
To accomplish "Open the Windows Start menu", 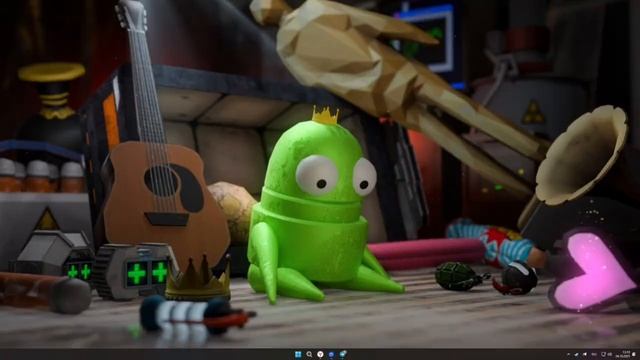I will [x=298, y=354].
